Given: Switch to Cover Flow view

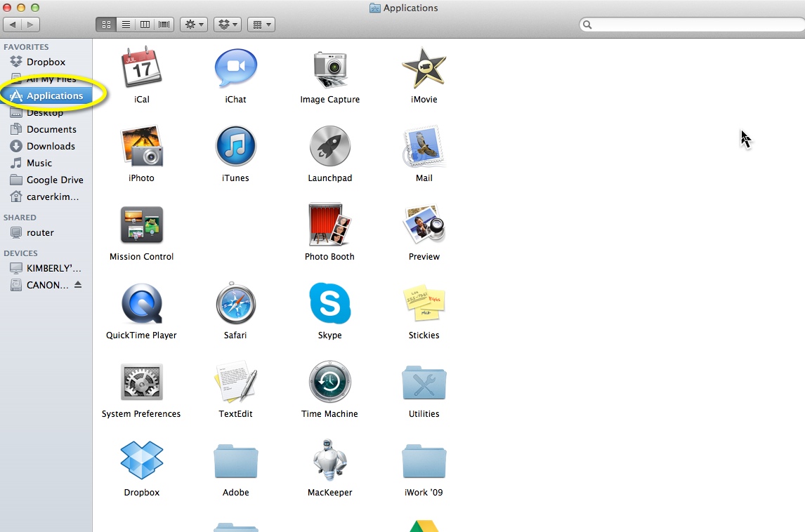Looking at the screenshot, I should (164, 25).
